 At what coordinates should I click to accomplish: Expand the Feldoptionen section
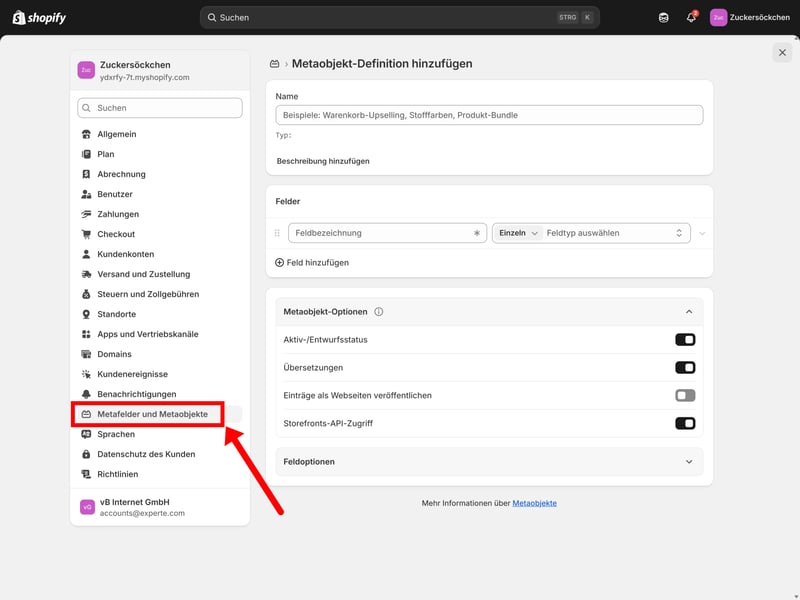pyautogui.click(x=488, y=462)
